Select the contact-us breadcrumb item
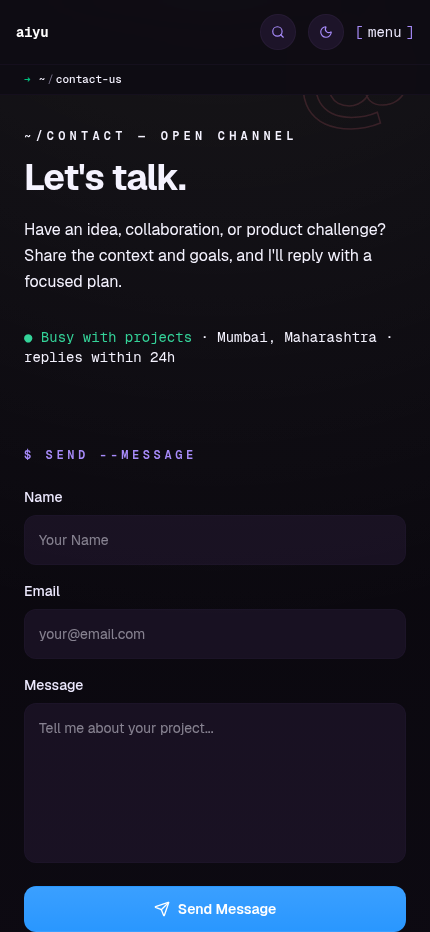The width and height of the screenshot is (430, 932). (89, 79)
